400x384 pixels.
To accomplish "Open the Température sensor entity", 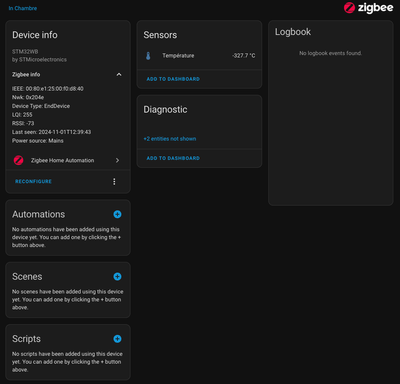I will pos(199,56).
